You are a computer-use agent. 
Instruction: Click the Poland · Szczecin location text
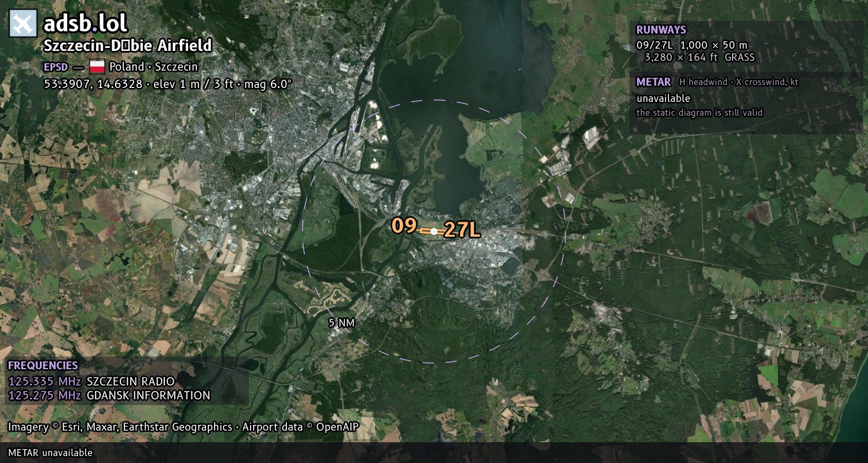tap(153, 67)
